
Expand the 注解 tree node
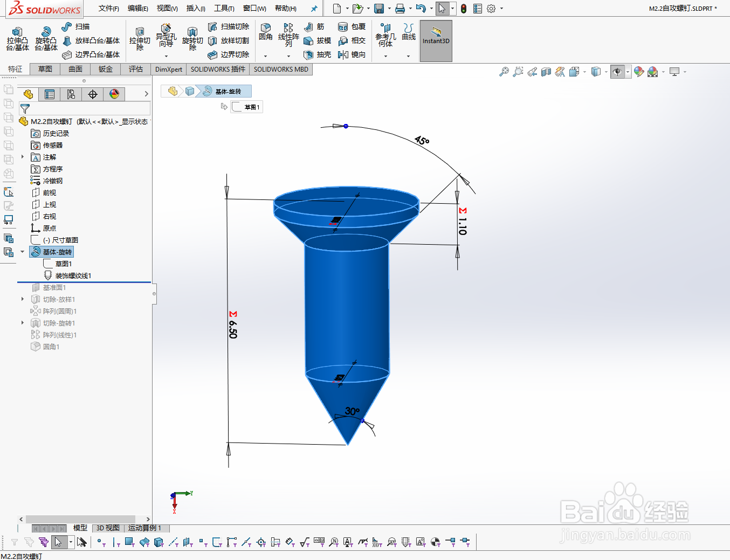[x=23, y=157]
